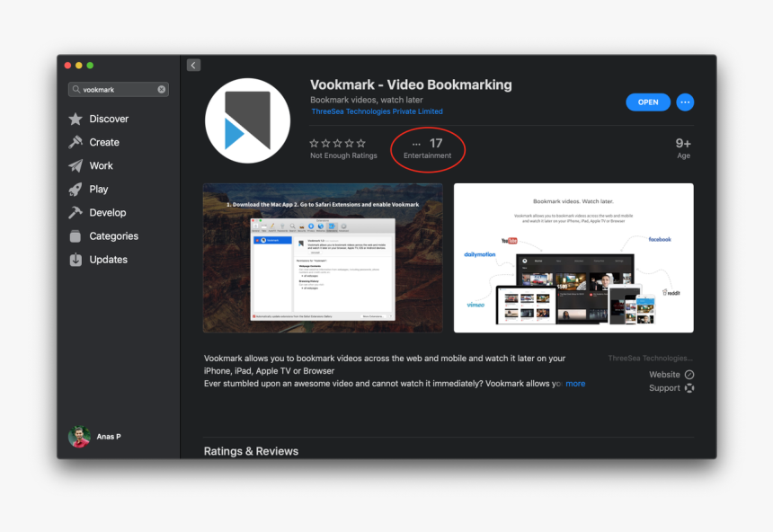773x532 pixels.
Task: Click the faded ThreeSea Technologies text
Action: point(650,358)
